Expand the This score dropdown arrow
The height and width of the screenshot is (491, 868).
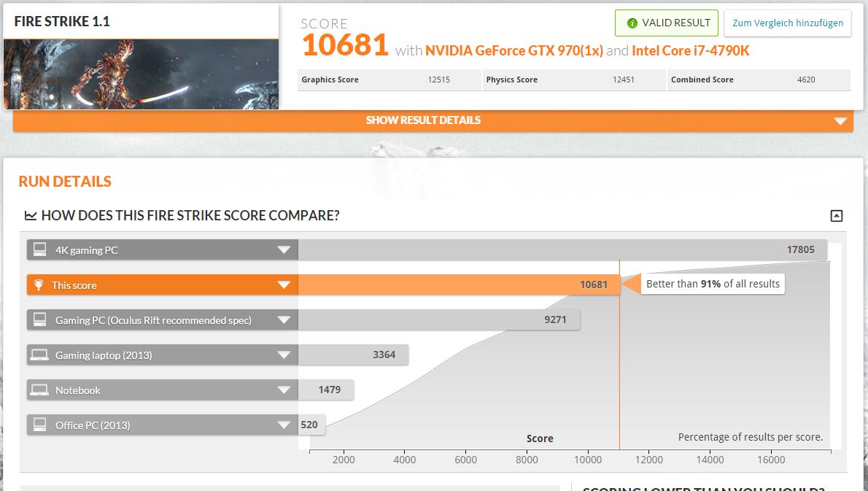coord(284,285)
